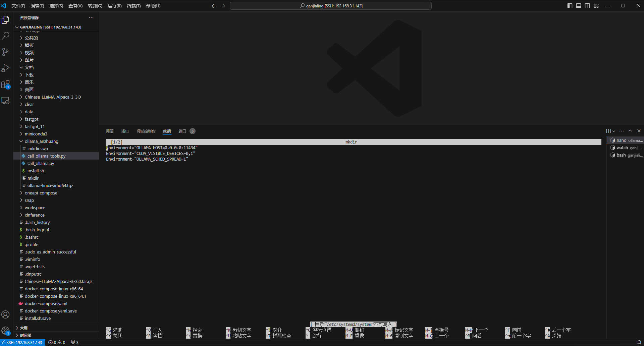Go back with the navigation arrow

coord(214,6)
